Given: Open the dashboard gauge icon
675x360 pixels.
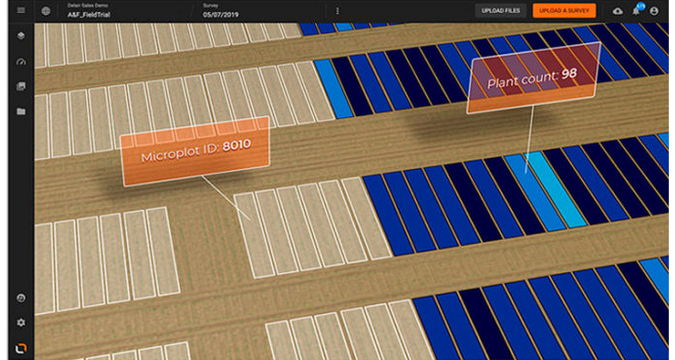Looking at the screenshot, I should click(21, 62).
